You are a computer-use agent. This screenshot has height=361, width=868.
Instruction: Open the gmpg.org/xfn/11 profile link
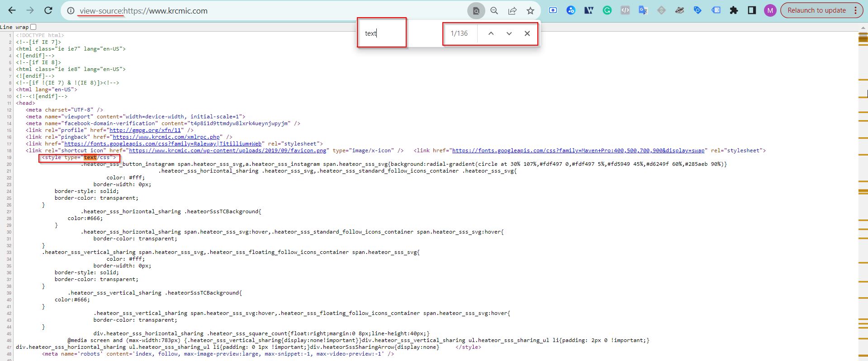coord(145,130)
